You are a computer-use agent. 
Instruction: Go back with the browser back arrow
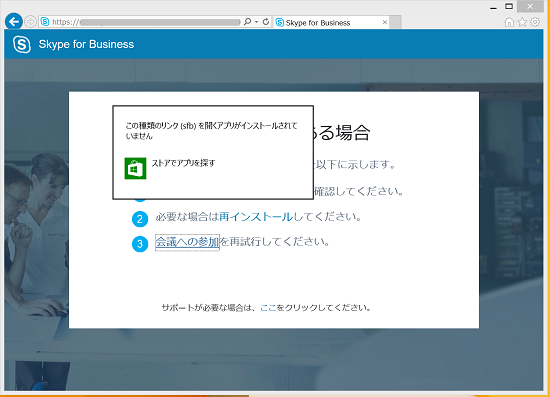[14, 22]
